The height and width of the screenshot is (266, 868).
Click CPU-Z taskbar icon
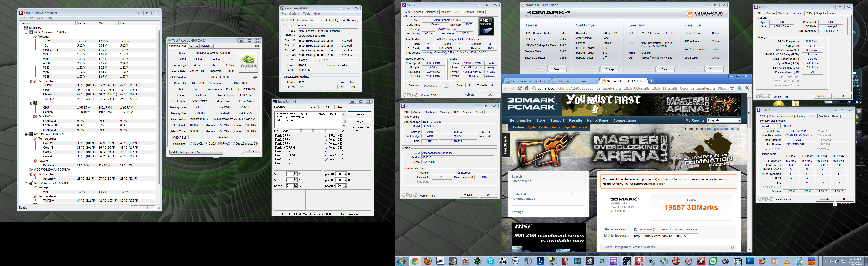coord(613,261)
